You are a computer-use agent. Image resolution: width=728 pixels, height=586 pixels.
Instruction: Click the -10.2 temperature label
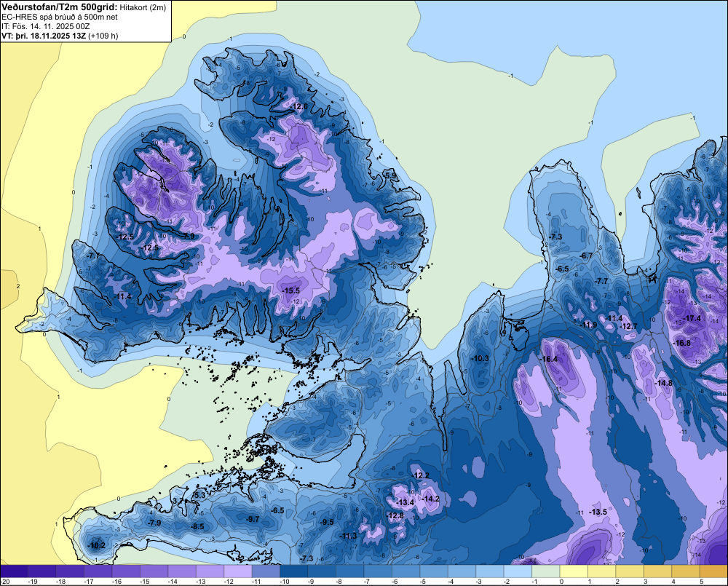pyautogui.click(x=97, y=546)
